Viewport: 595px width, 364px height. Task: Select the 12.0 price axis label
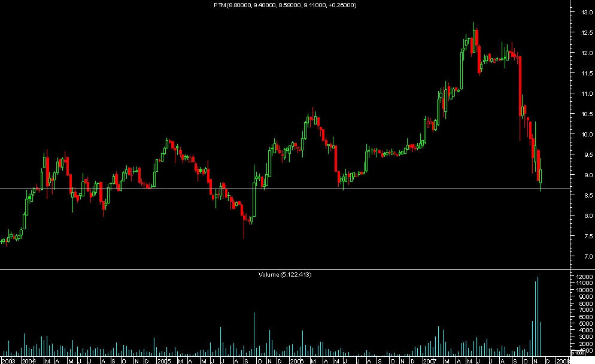(x=587, y=53)
